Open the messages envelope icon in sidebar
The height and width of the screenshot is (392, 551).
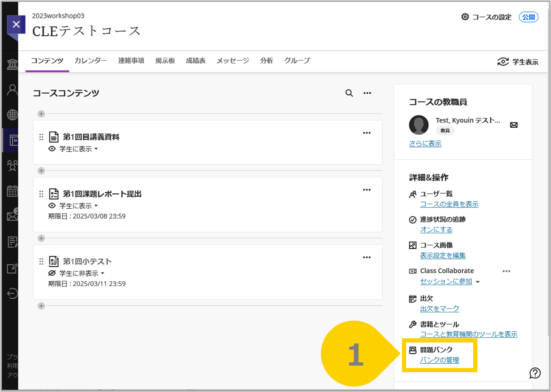(12, 215)
